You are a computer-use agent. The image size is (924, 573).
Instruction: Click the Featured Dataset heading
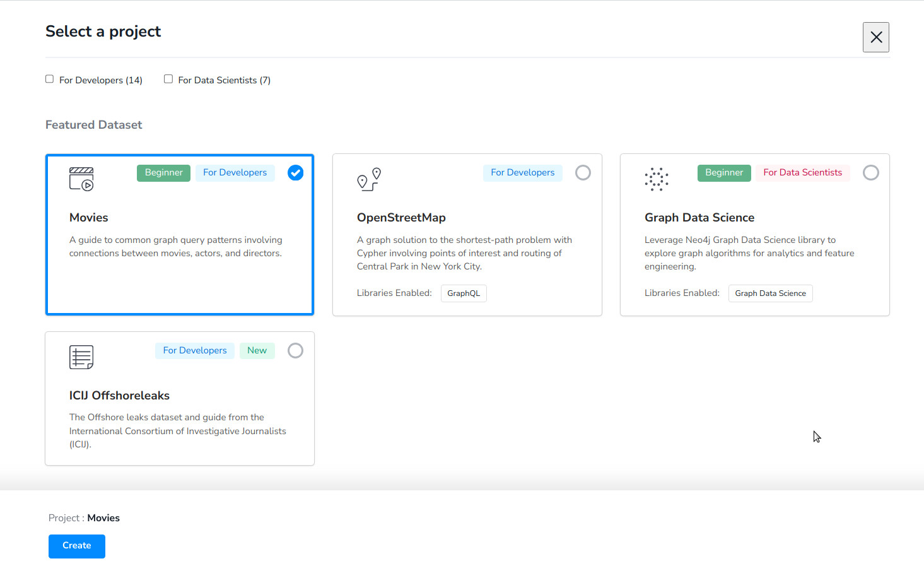(93, 125)
